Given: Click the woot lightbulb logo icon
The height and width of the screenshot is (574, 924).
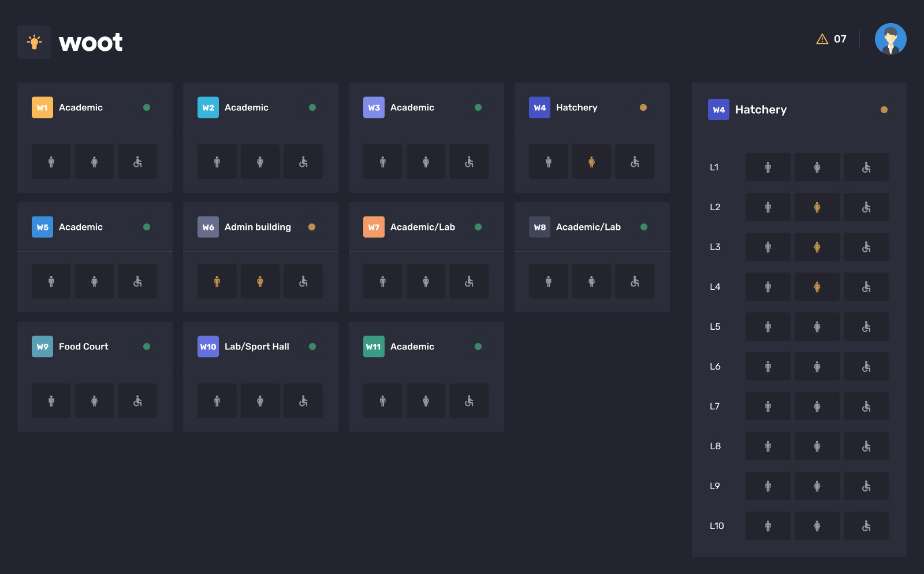Looking at the screenshot, I should tap(34, 42).
